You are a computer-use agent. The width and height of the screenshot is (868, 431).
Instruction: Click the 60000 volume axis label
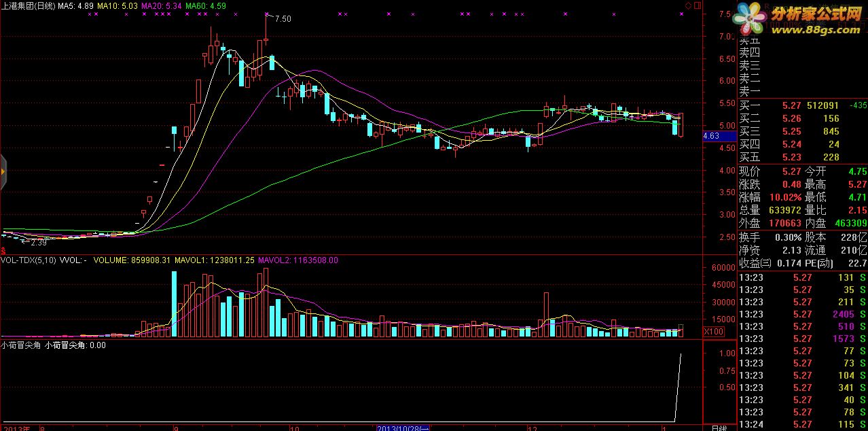723,269
